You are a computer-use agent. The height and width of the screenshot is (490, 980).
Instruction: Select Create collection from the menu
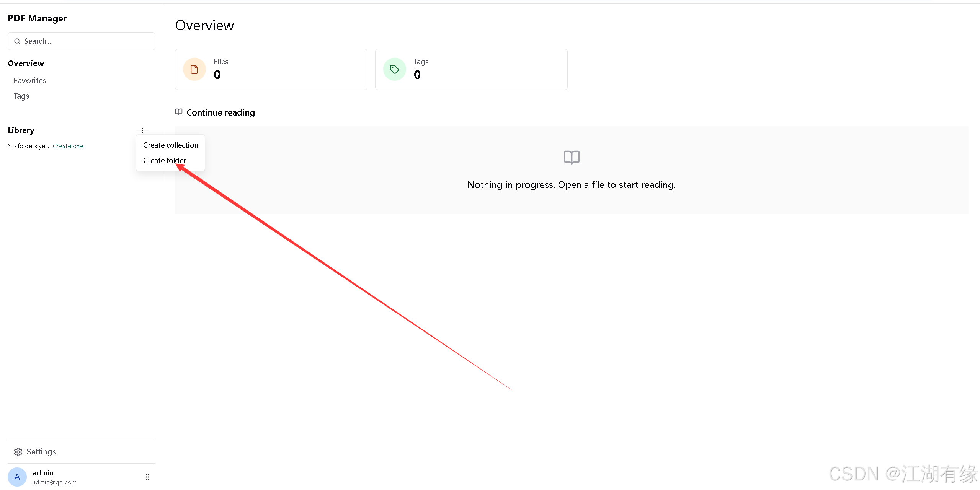pyautogui.click(x=171, y=145)
